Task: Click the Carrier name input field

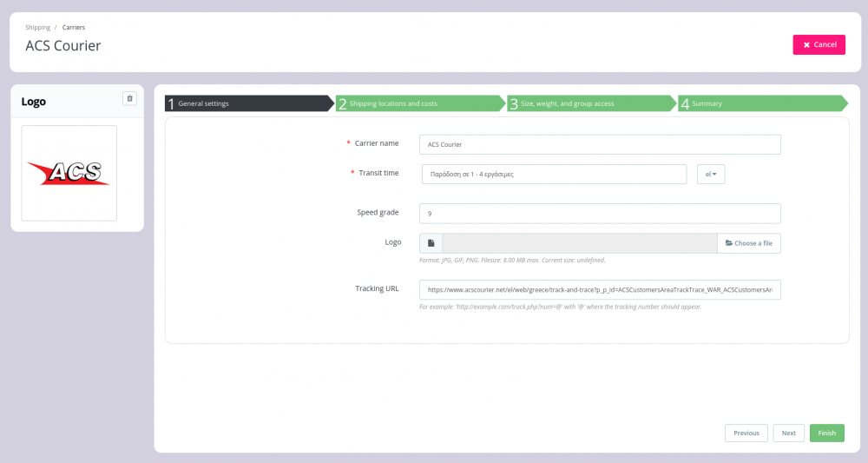Action: pos(600,144)
